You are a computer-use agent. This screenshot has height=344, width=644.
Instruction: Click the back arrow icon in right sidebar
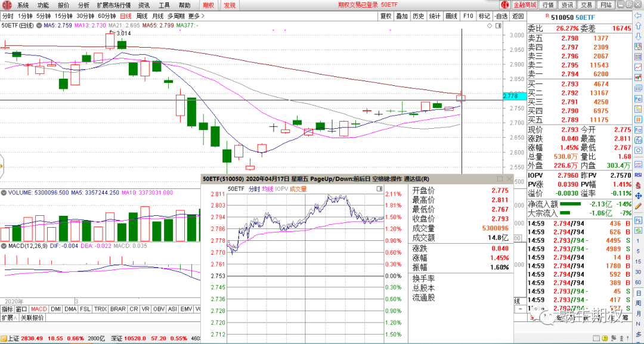(638, 16)
